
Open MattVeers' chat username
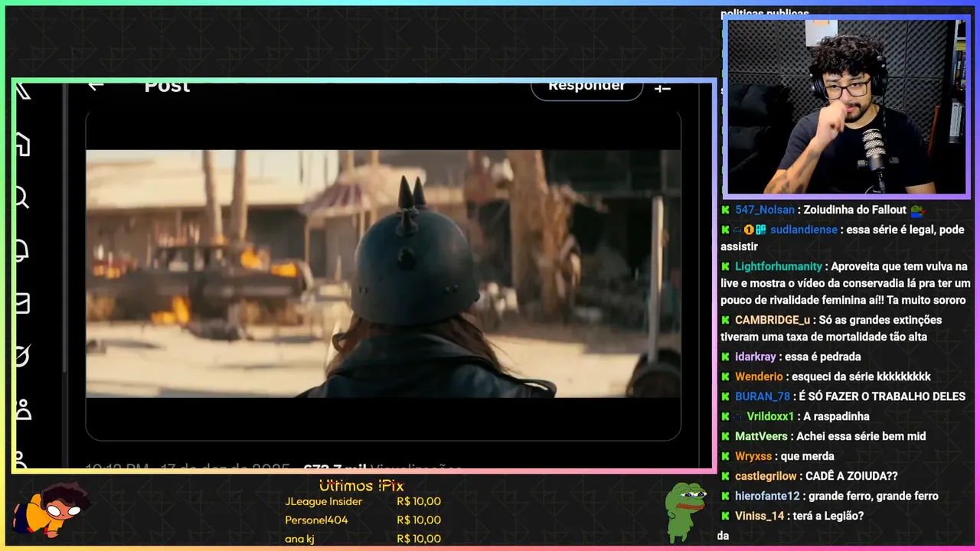761,436
